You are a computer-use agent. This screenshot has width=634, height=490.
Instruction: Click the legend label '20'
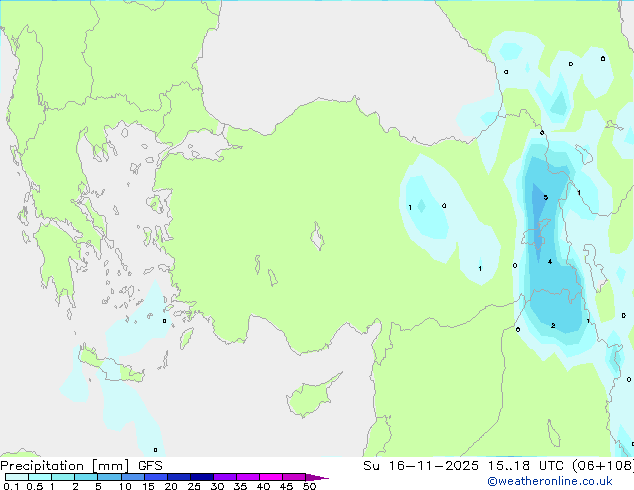click(171, 486)
